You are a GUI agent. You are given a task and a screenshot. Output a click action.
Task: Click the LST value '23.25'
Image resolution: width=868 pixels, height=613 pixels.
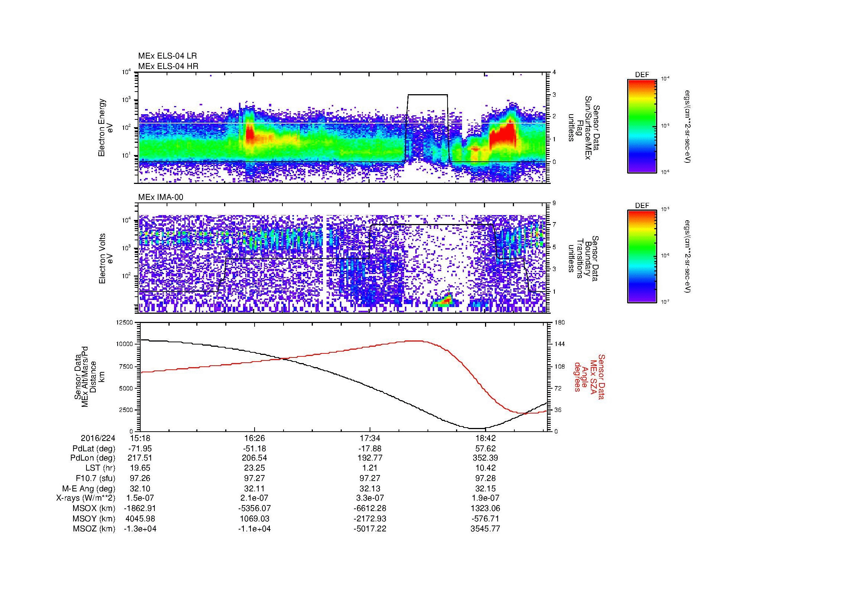(255, 468)
